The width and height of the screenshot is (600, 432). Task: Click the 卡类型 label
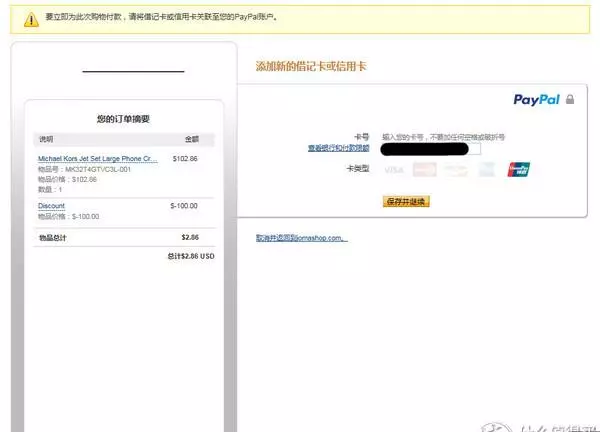(358, 168)
